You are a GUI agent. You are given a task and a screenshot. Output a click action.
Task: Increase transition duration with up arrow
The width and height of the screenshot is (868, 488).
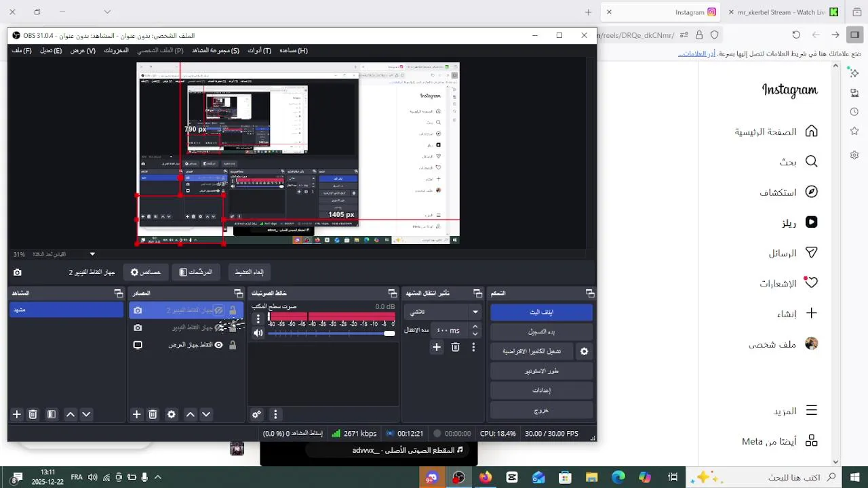coord(475,327)
